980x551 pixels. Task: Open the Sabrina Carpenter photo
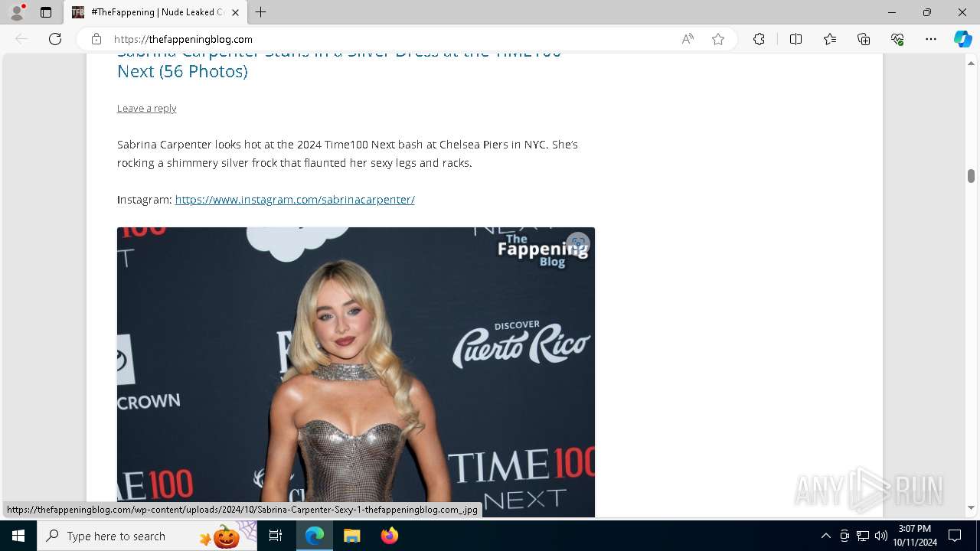pos(356,372)
